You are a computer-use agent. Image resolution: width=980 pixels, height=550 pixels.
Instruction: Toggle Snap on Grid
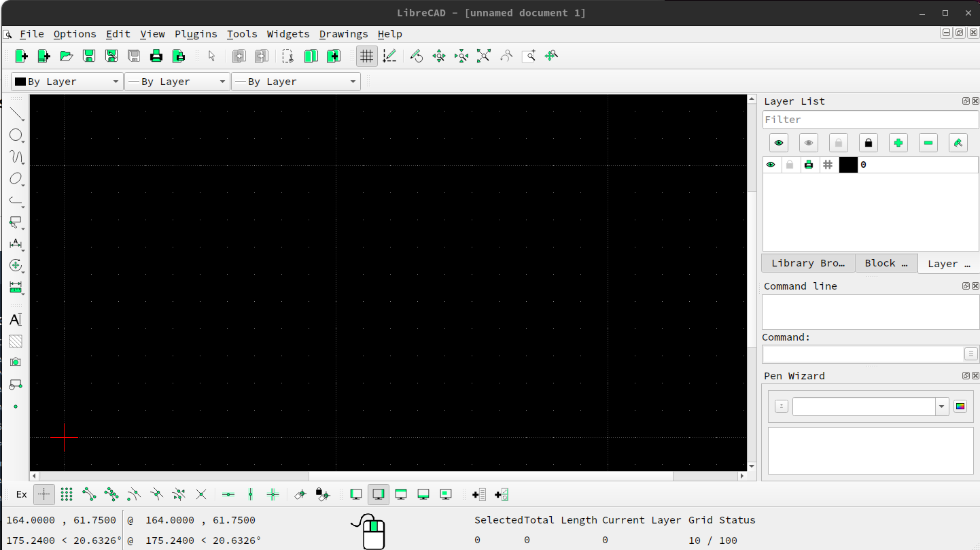click(x=67, y=494)
